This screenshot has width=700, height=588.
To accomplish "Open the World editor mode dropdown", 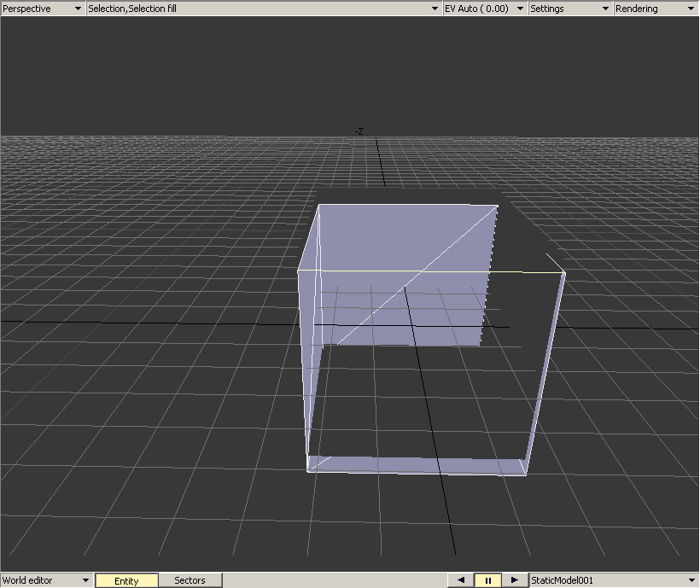I will click(x=46, y=580).
